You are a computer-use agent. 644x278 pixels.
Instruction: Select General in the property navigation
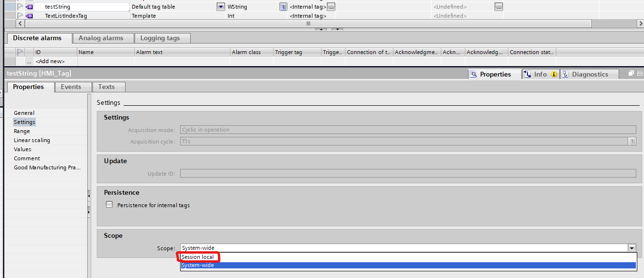(x=24, y=113)
